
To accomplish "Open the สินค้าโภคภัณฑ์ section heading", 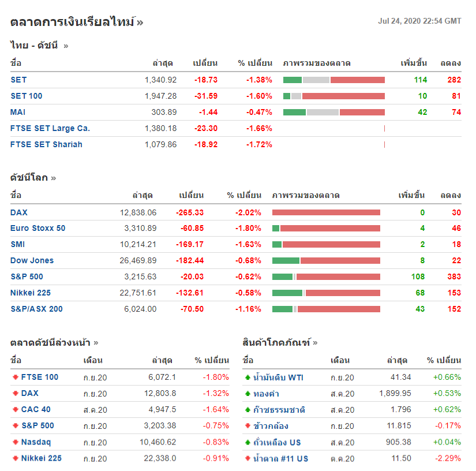I will tap(276, 342).
